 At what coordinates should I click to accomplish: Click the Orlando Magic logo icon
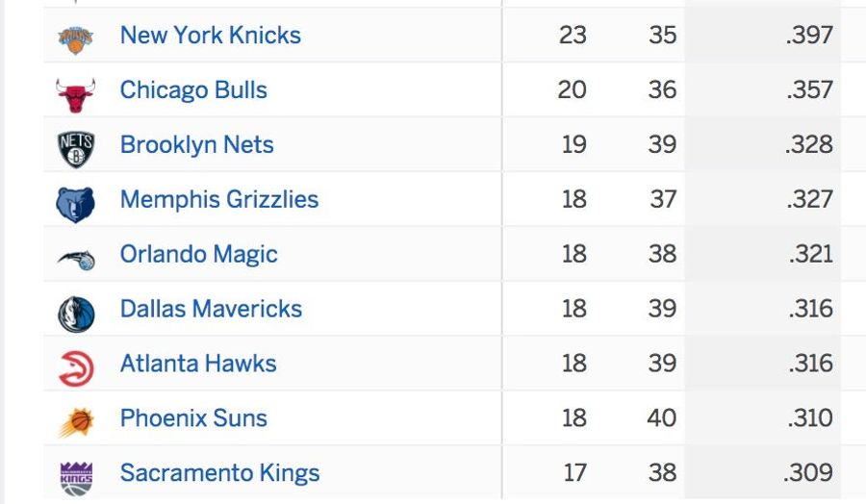point(76,260)
